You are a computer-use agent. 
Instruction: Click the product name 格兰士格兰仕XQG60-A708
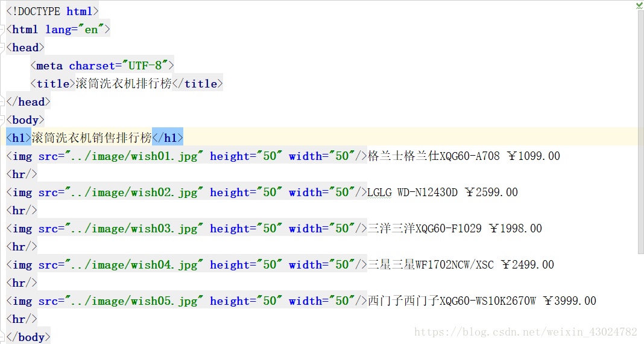pyautogui.click(x=434, y=156)
